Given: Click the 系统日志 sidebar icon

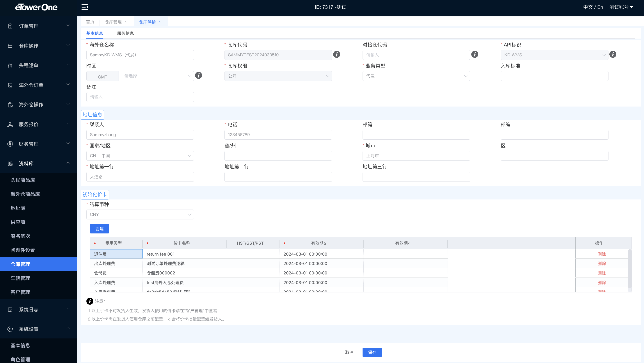Looking at the screenshot, I should pyautogui.click(x=10, y=310).
